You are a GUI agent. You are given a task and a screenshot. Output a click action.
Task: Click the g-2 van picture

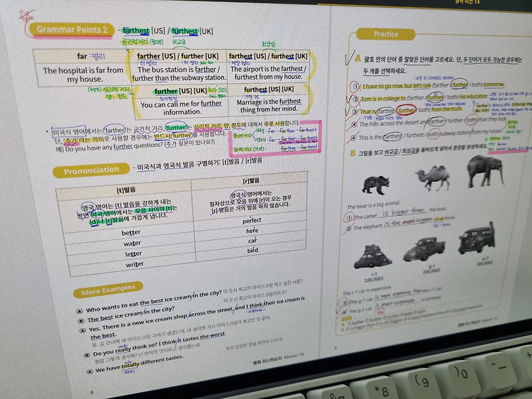point(477,239)
